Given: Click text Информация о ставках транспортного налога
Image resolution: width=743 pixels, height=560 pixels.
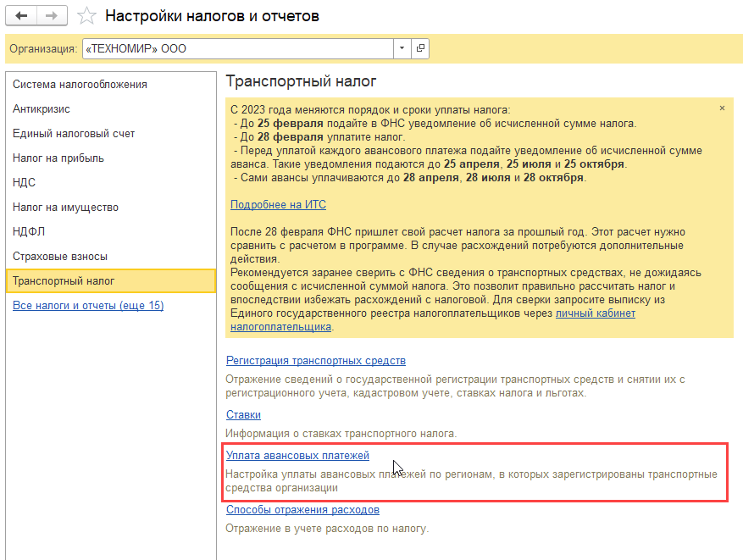Looking at the screenshot, I should [x=341, y=434].
